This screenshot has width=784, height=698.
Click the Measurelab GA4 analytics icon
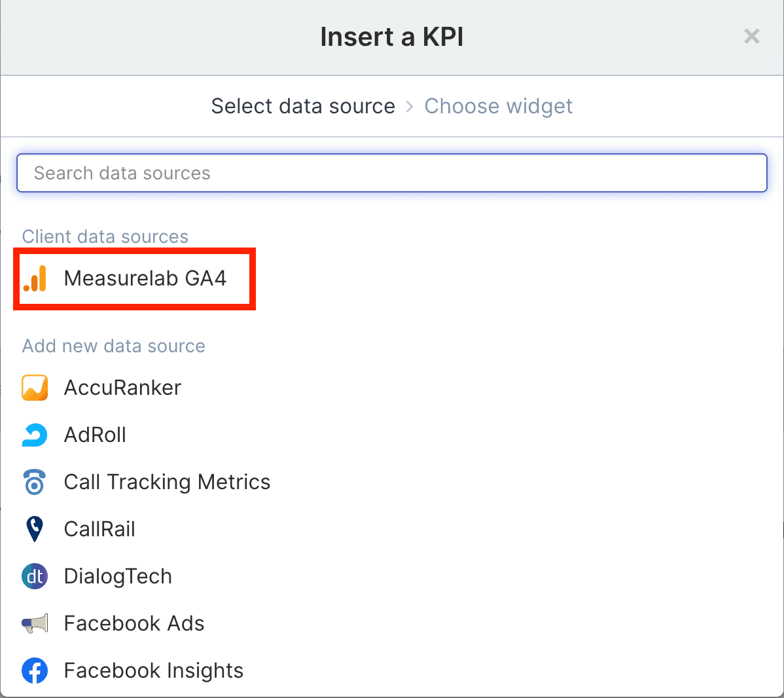(x=35, y=278)
